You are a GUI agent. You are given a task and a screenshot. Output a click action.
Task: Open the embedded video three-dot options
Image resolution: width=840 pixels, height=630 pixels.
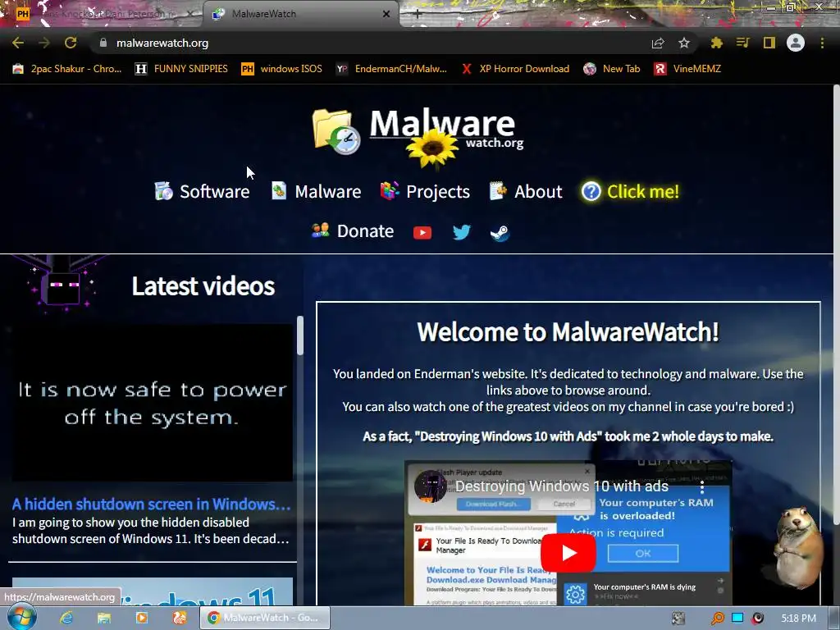click(702, 486)
